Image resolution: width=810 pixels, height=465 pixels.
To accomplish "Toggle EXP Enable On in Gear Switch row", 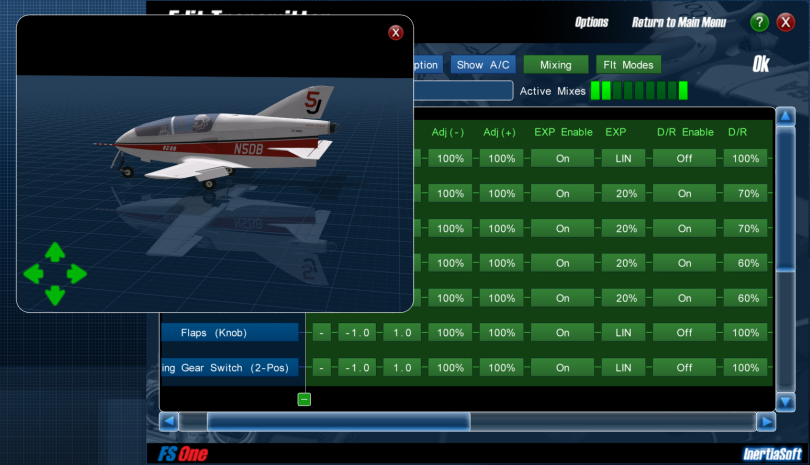I will tap(563, 368).
